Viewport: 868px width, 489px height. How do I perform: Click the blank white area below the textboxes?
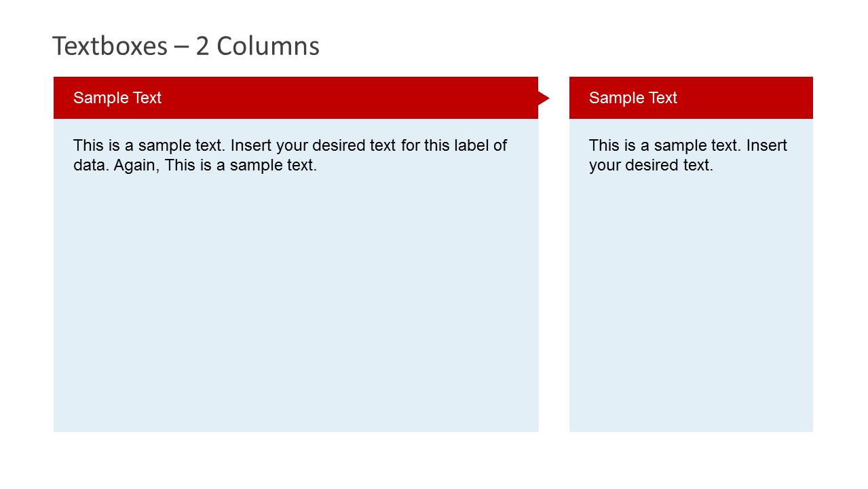[x=434, y=460]
